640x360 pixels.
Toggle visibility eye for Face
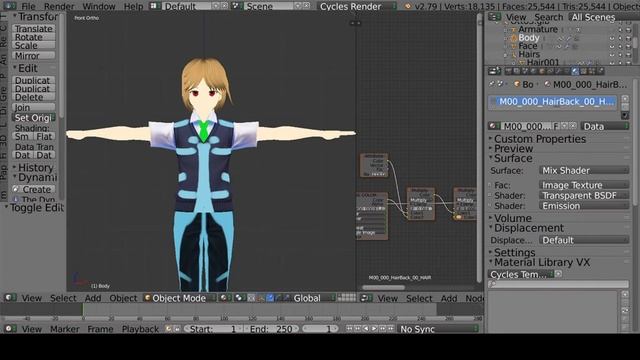click(x=612, y=47)
